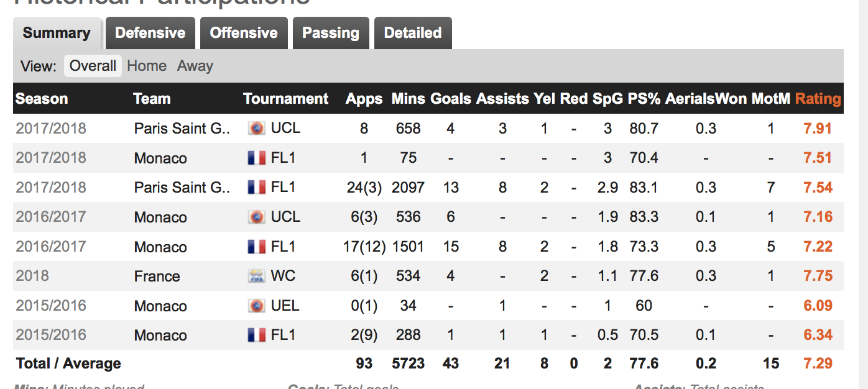The image size is (868, 389).
Task: Click the flag icon in Monaco 2016/2017 FL1 row
Action: (x=256, y=247)
